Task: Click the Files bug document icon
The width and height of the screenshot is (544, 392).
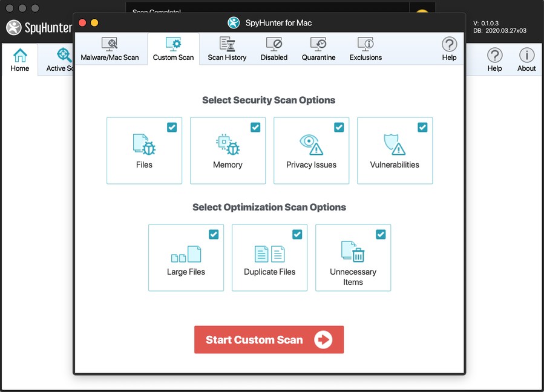Action: pos(145,145)
